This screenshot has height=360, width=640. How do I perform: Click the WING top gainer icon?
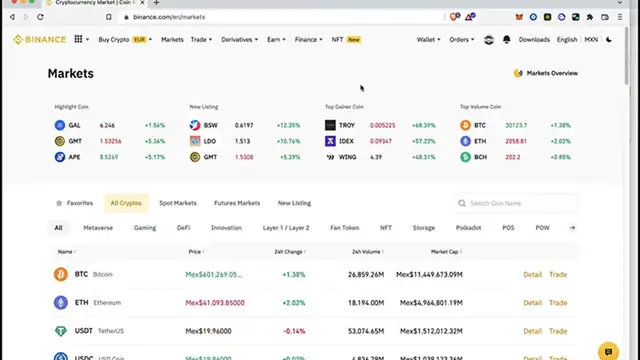[330, 157]
